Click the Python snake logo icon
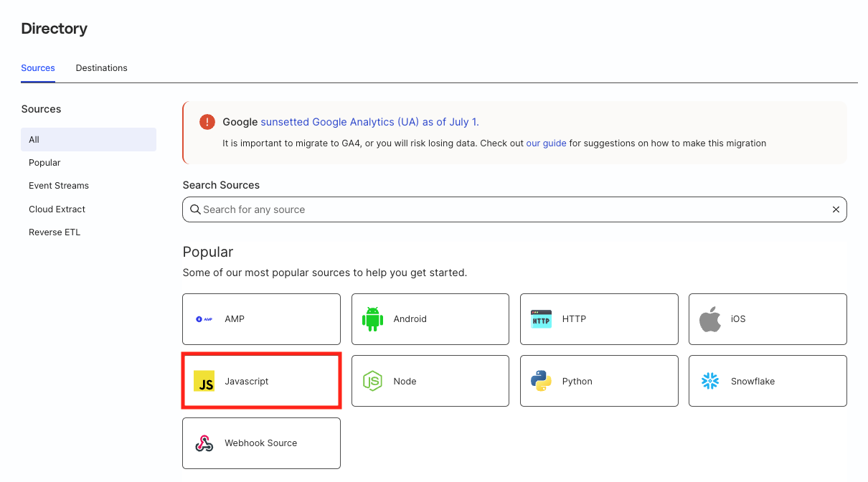 pyautogui.click(x=541, y=382)
